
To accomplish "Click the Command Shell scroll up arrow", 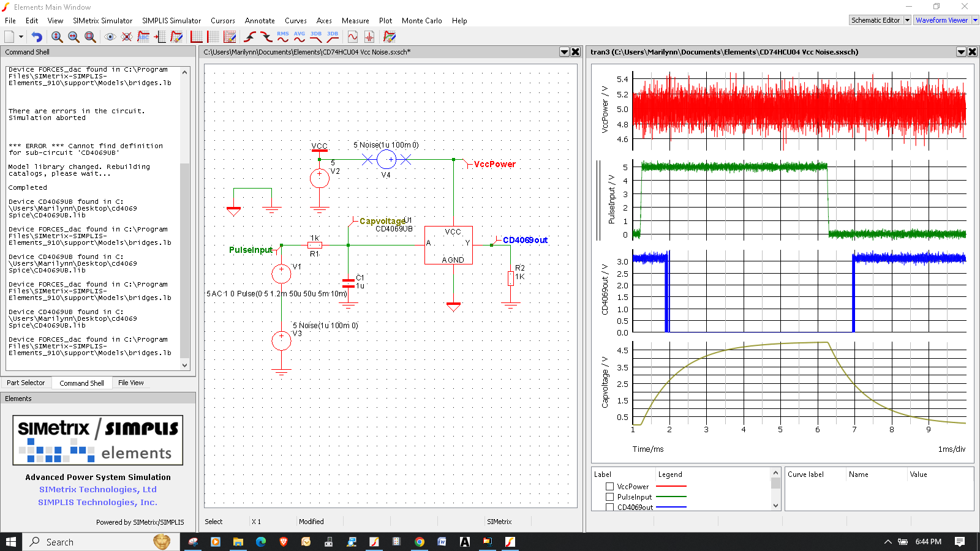I will [185, 72].
